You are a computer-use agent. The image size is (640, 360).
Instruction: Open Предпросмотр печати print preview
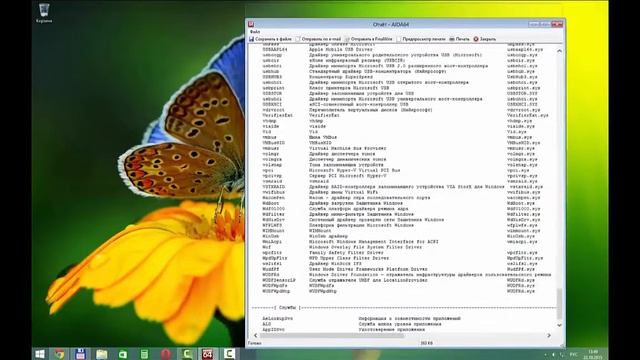(421, 39)
